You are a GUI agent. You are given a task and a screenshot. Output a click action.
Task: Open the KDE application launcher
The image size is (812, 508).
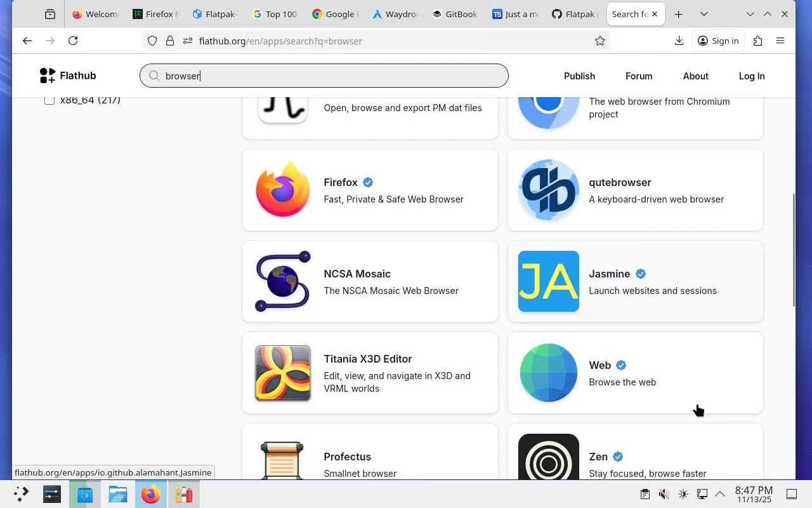click(x=21, y=494)
